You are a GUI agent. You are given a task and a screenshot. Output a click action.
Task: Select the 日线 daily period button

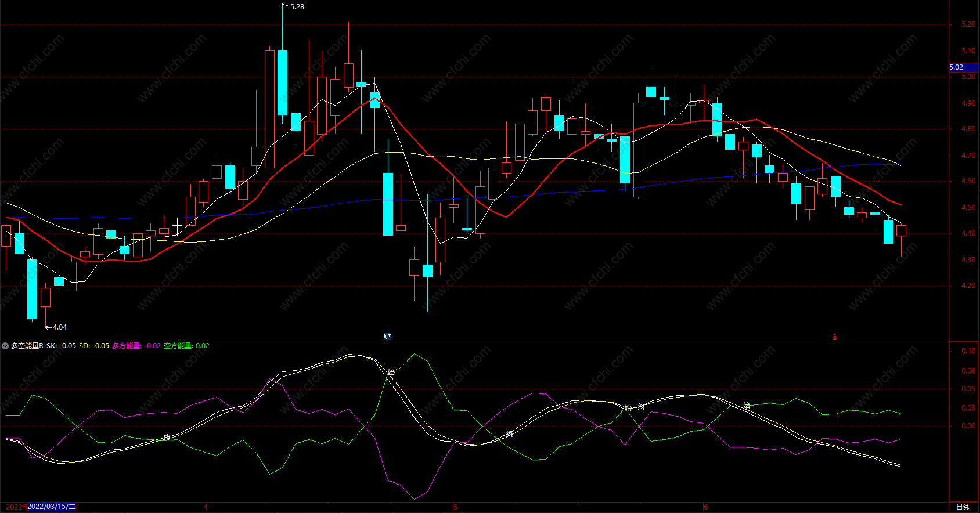tap(963, 507)
